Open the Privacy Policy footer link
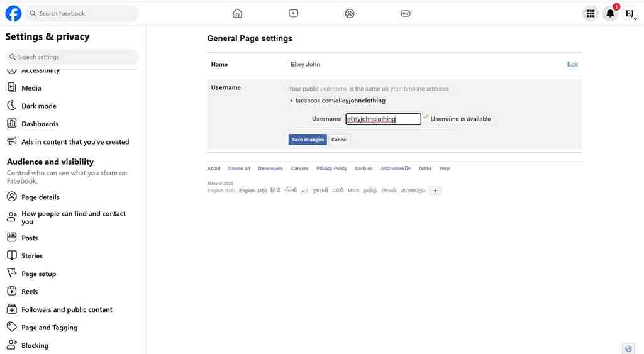The width and height of the screenshot is (644, 354). pyautogui.click(x=331, y=169)
